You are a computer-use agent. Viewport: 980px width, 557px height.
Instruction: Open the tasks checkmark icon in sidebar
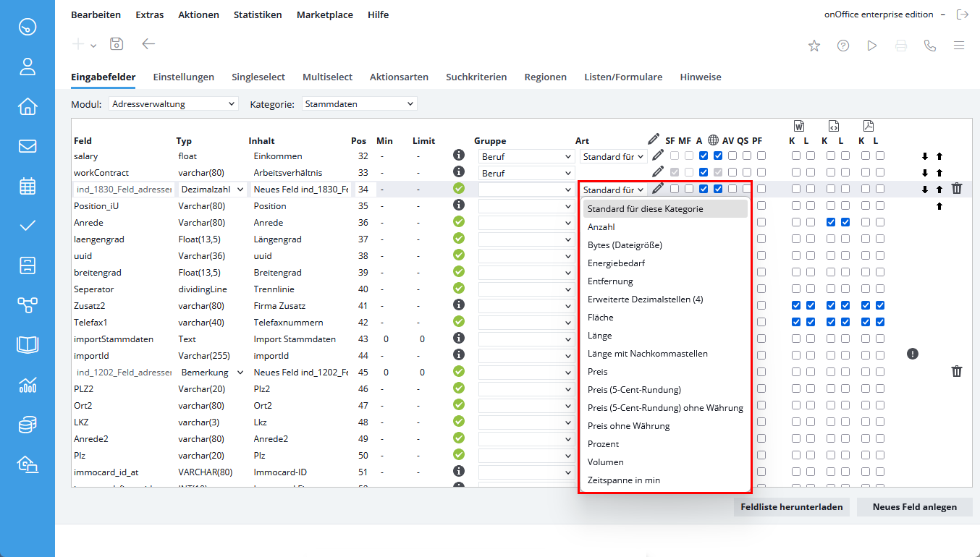(x=28, y=226)
